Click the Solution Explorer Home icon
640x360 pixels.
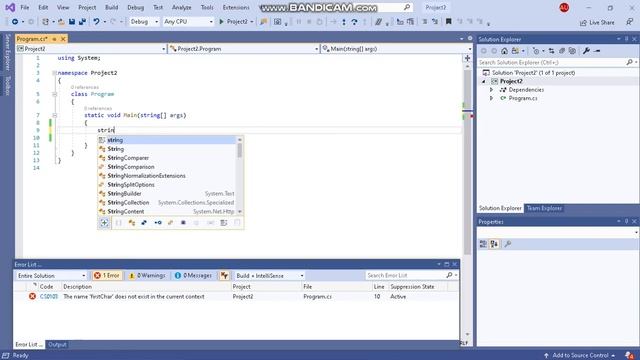[x=504, y=51]
